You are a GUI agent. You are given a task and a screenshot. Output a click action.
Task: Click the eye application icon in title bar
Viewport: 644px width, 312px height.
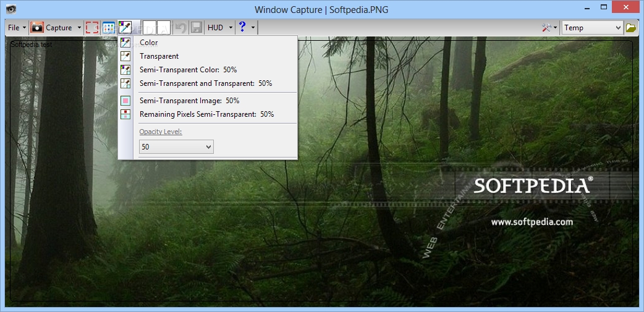click(x=11, y=9)
